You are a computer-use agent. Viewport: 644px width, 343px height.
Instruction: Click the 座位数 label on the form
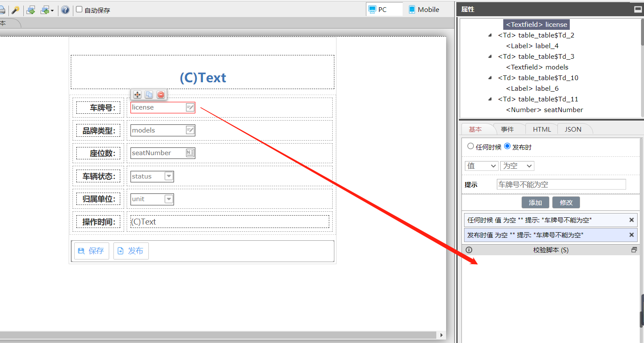[x=98, y=153]
